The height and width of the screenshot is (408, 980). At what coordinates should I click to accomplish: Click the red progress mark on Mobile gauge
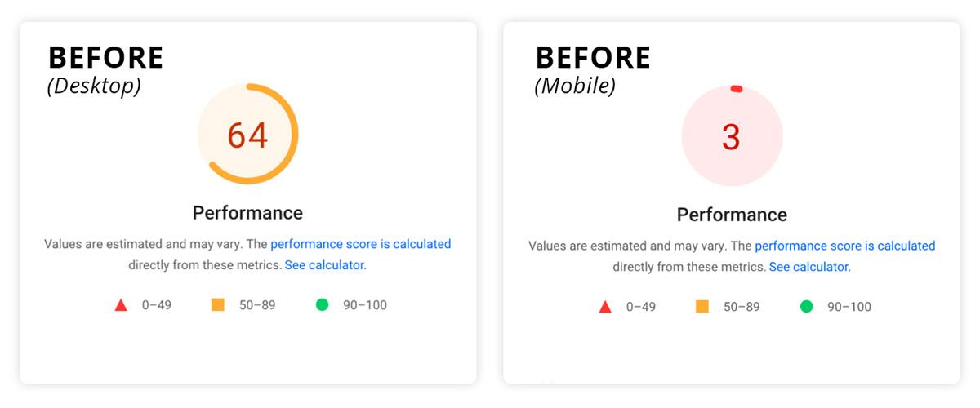point(736,89)
